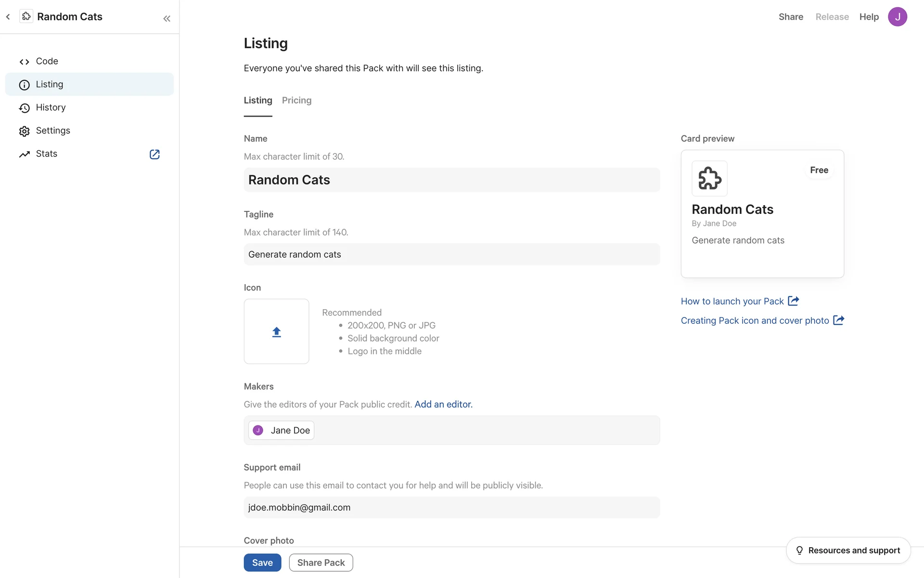This screenshot has height=578, width=924.
Task: Open Resources and support panel
Action: [x=848, y=550]
